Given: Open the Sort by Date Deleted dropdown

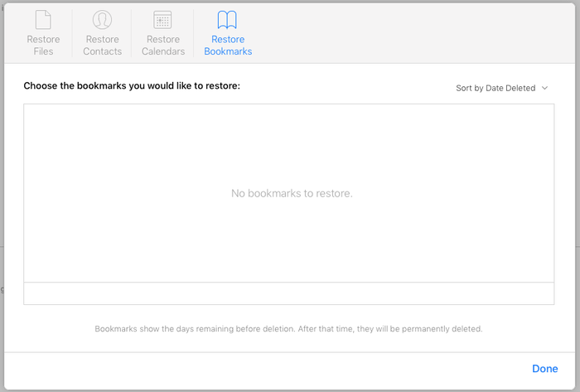Looking at the screenshot, I should click(501, 88).
